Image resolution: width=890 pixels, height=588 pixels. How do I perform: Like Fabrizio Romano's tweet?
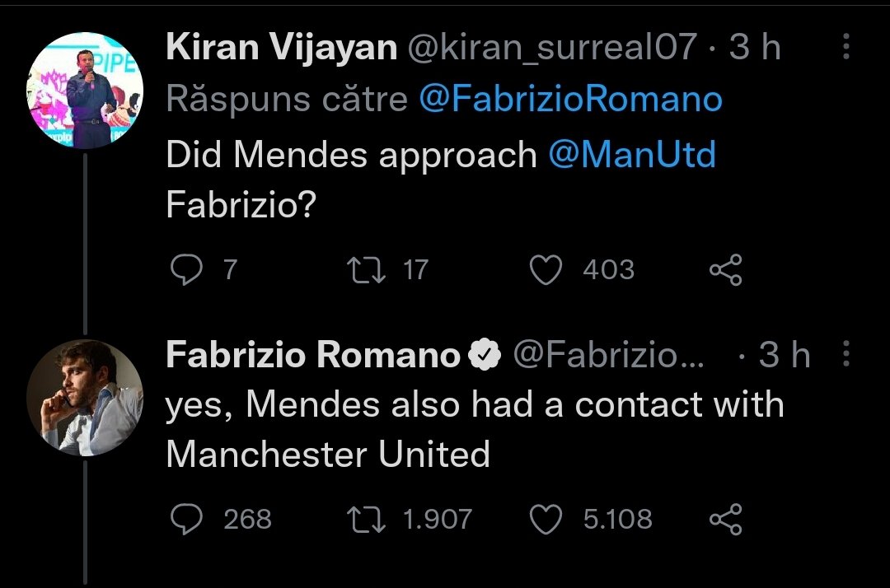545,519
